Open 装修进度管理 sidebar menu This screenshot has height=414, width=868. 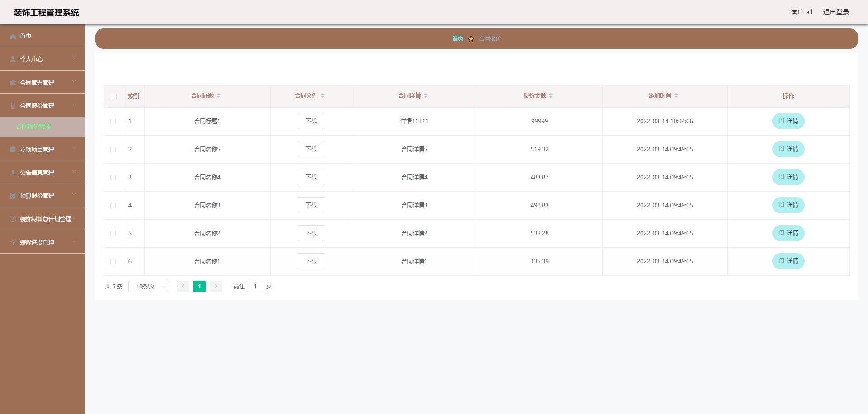[x=42, y=242]
